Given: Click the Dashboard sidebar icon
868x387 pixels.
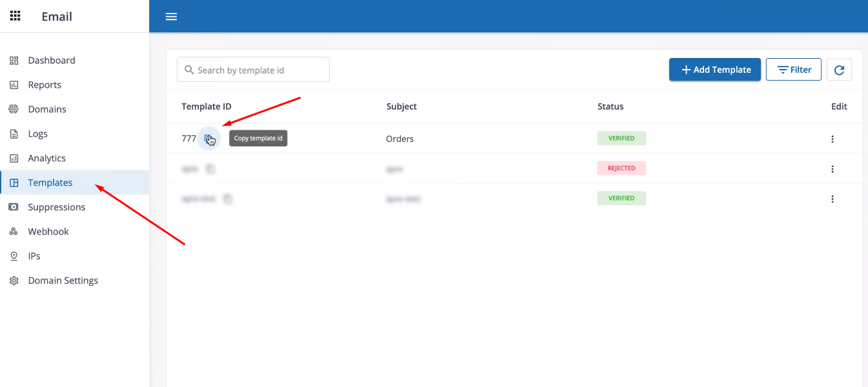Looking at the screenshot, I should 14,61.
